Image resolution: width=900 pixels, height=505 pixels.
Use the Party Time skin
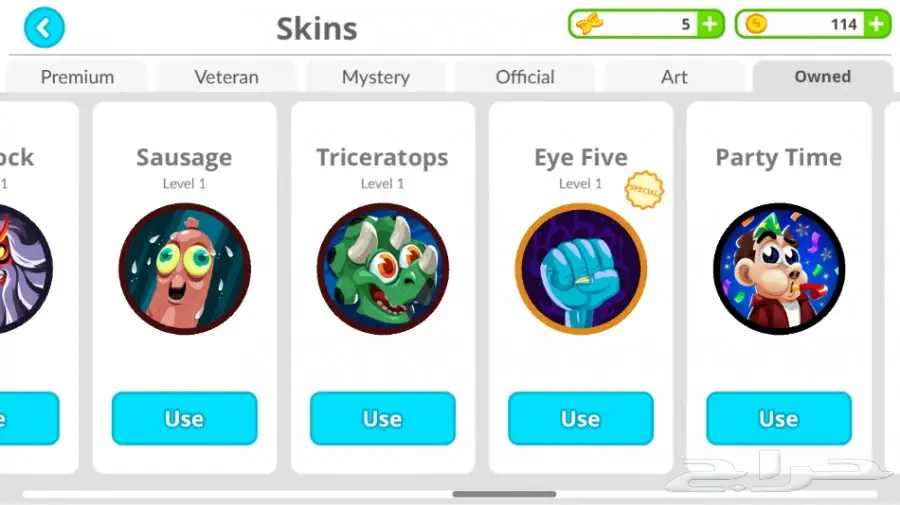coord(779,418)
